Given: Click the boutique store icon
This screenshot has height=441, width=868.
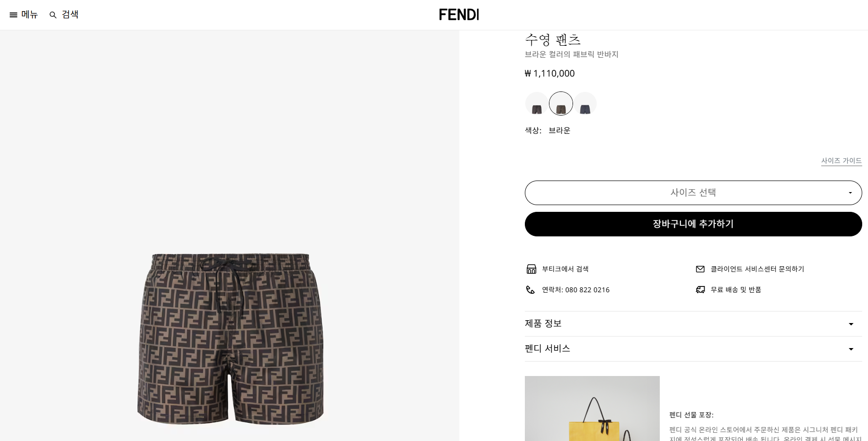Looking at the screenshot, I should [x=531, y=269].
